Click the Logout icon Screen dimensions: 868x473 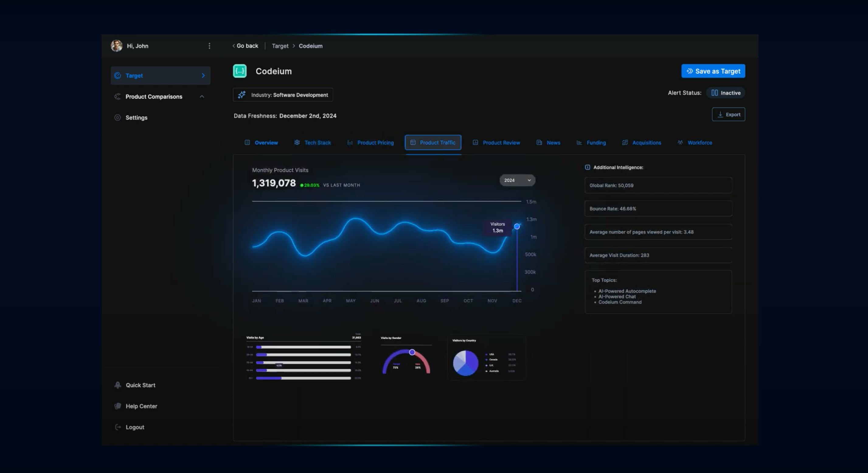[x=118, y=427]
